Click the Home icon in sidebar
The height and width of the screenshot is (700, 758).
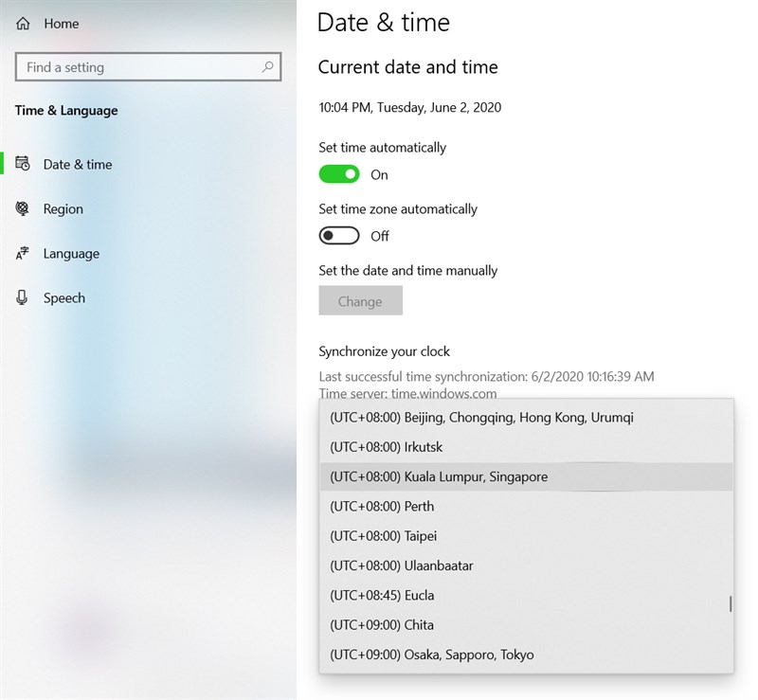coord(23,23)
